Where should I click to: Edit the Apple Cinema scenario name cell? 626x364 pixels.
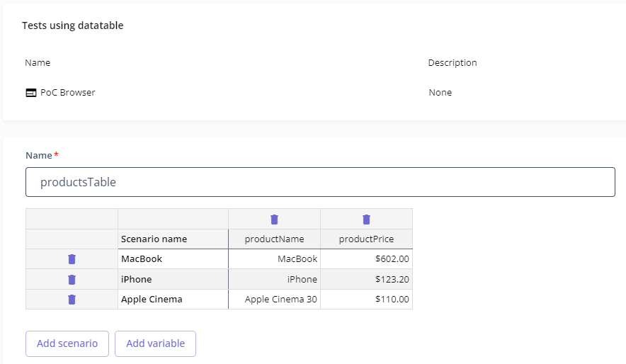[x=173, y=300]
